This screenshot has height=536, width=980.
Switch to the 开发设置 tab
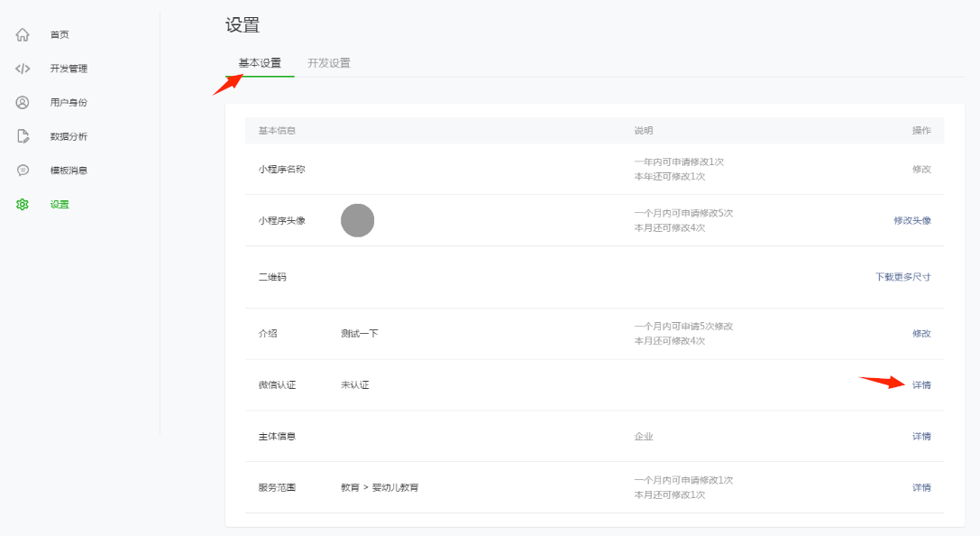(x=329, y=63)
